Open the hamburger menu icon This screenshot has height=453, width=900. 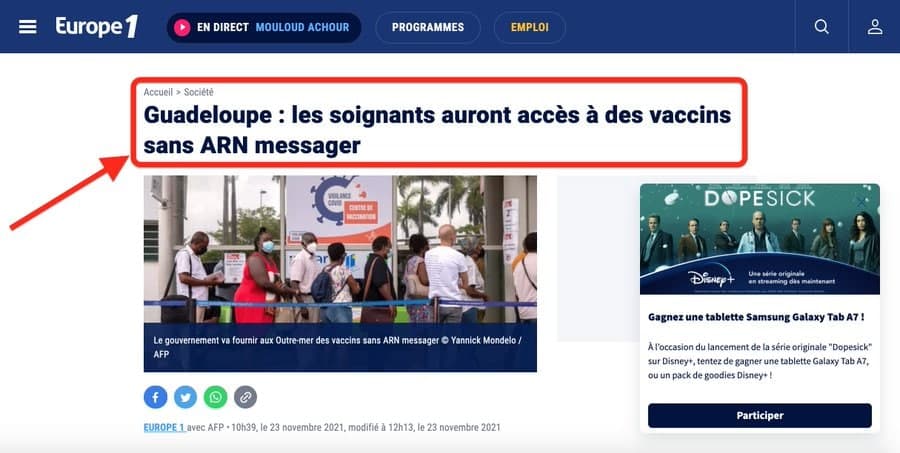point(28,27)
